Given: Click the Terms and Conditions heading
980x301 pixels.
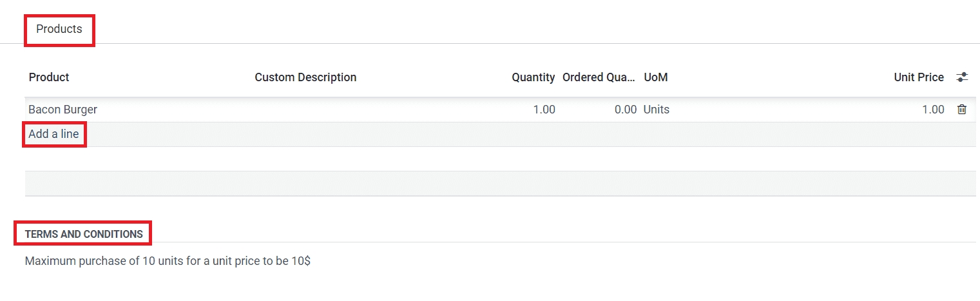Looking at the screenshot, I should pyautogui.click(x=84, y=234).
